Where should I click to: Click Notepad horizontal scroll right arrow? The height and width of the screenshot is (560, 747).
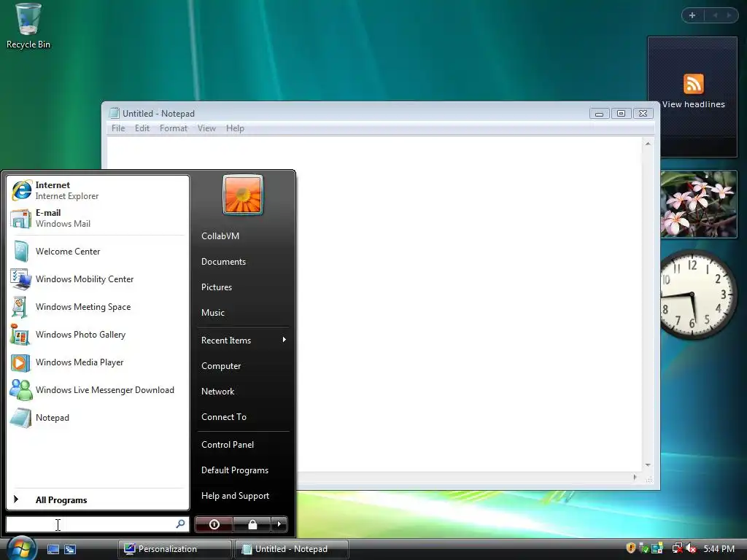(635, 477)
